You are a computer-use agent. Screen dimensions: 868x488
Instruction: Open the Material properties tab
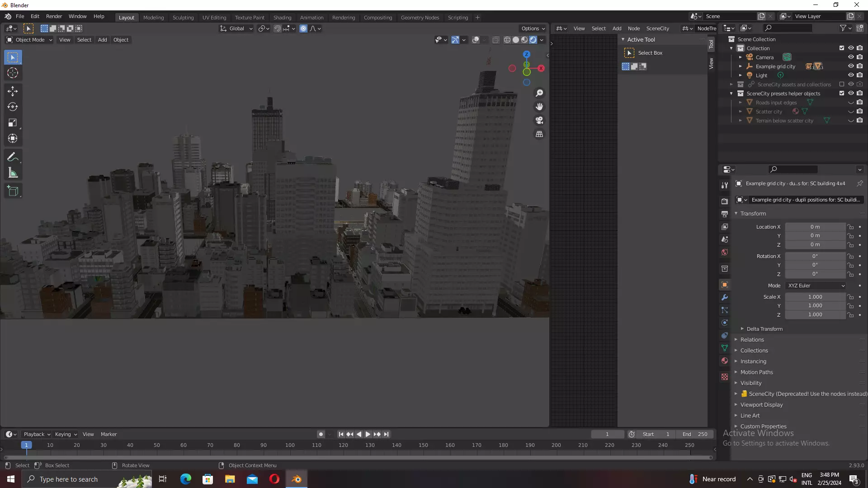[x=725, y=361]
